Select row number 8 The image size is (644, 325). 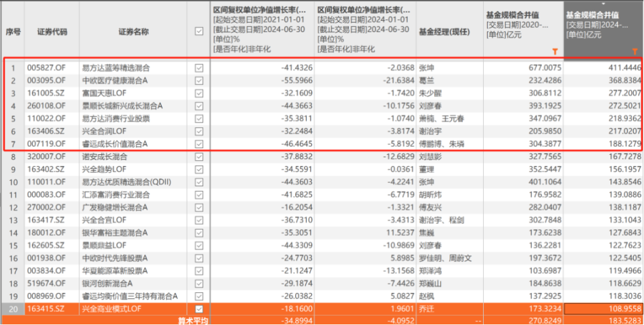click(13, 157)
